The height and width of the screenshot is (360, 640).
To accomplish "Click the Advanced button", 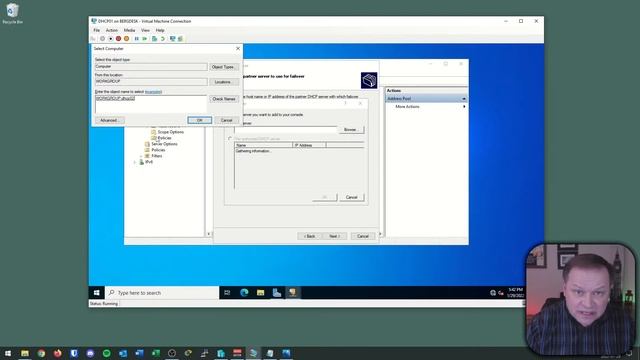I will click(109, 120).
